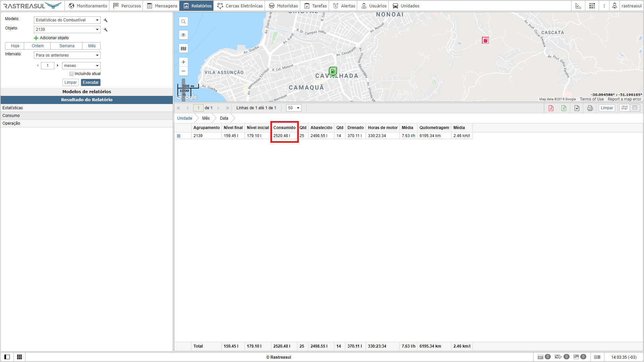The image size is (644, 362).
Task: Enable the Incluindo atual checkbox
Action: tap(71, 74)
